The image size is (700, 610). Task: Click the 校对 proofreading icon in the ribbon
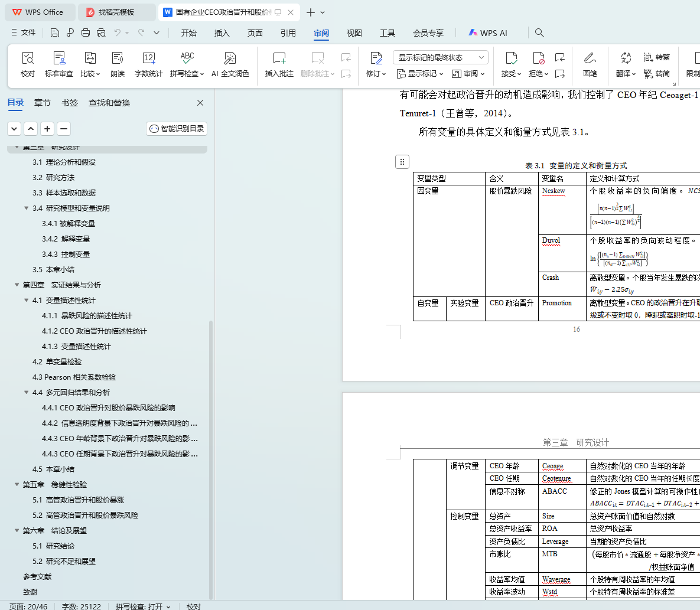tap(28, 64)
